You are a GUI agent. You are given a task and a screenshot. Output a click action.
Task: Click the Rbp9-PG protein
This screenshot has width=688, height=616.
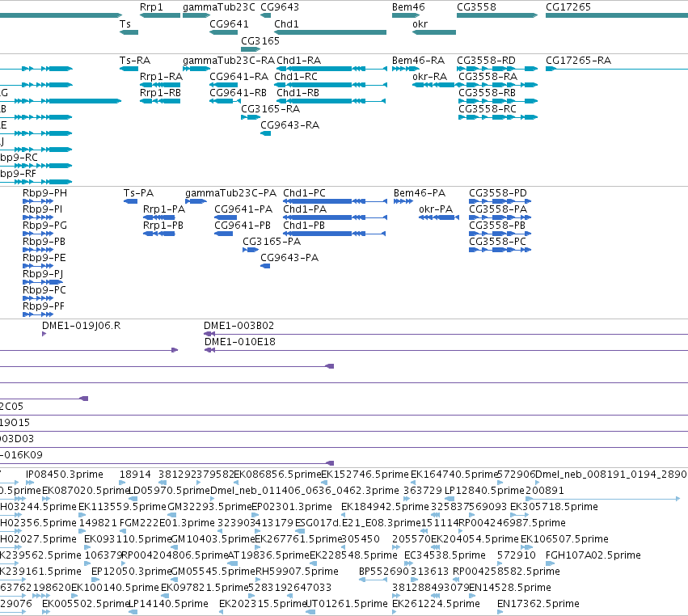[x=38, y=234]
